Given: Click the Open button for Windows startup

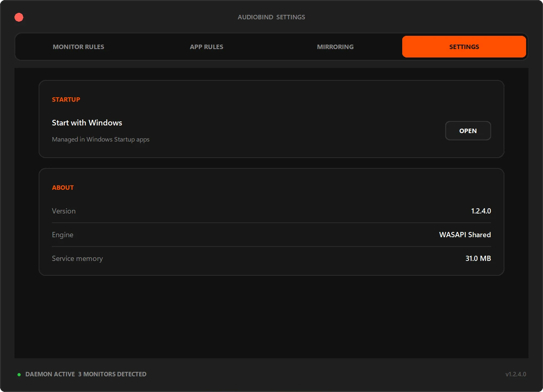Looking at the screenshot, I should [468, 131].
